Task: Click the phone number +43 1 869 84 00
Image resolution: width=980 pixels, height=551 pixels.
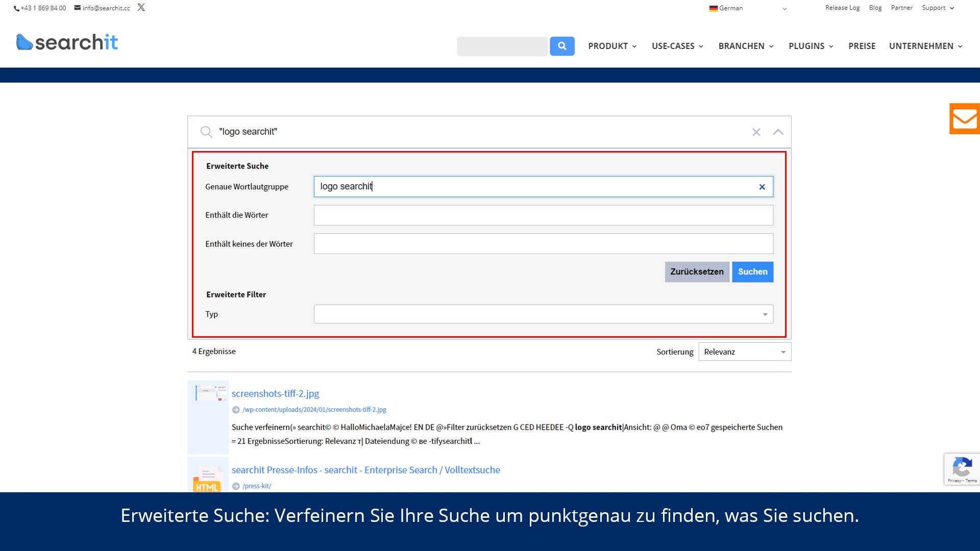Action: [40, 8]
